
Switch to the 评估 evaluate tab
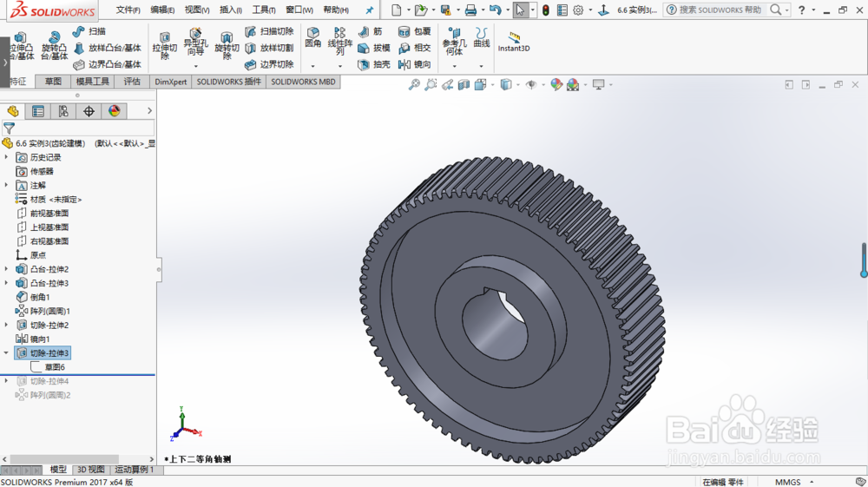pos(132,82)
